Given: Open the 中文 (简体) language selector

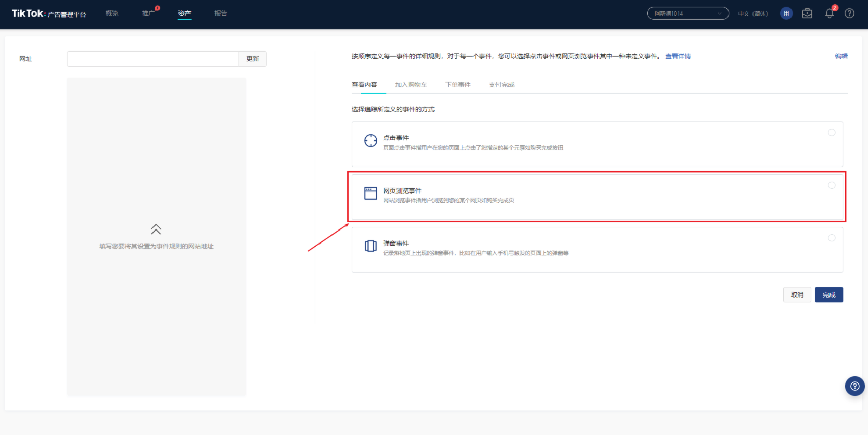Looking at the screenshot, I should point(752,14).
